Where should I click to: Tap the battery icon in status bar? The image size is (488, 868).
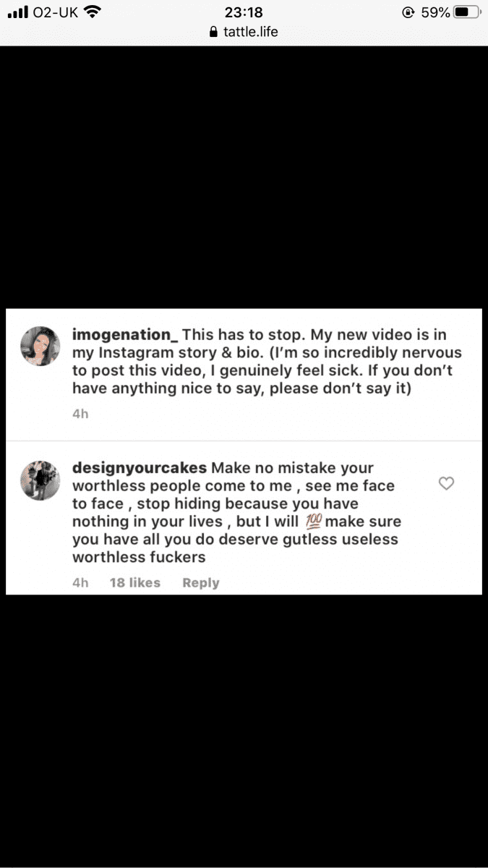(x=466, y=12)
